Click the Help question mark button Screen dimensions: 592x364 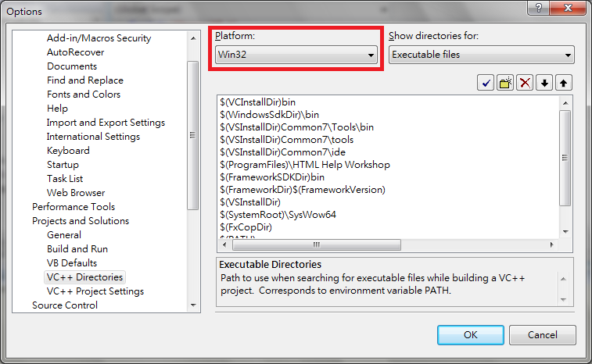(539, 9)
